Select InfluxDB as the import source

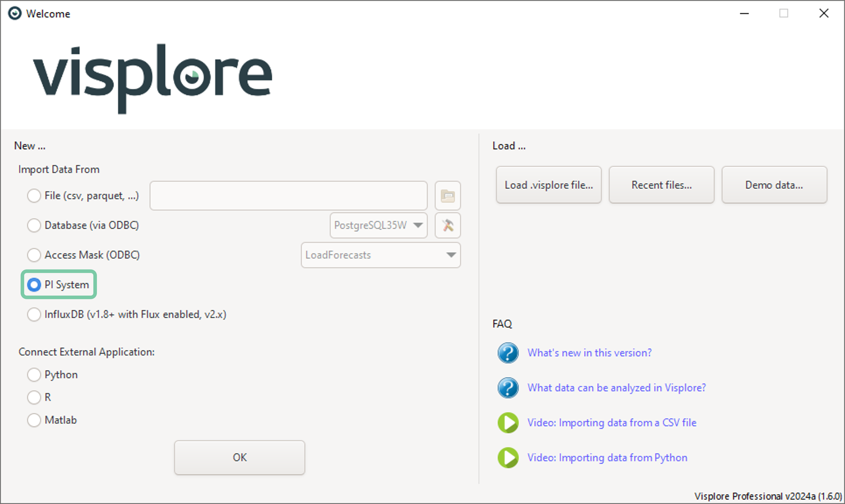click(x=34, y=314)
